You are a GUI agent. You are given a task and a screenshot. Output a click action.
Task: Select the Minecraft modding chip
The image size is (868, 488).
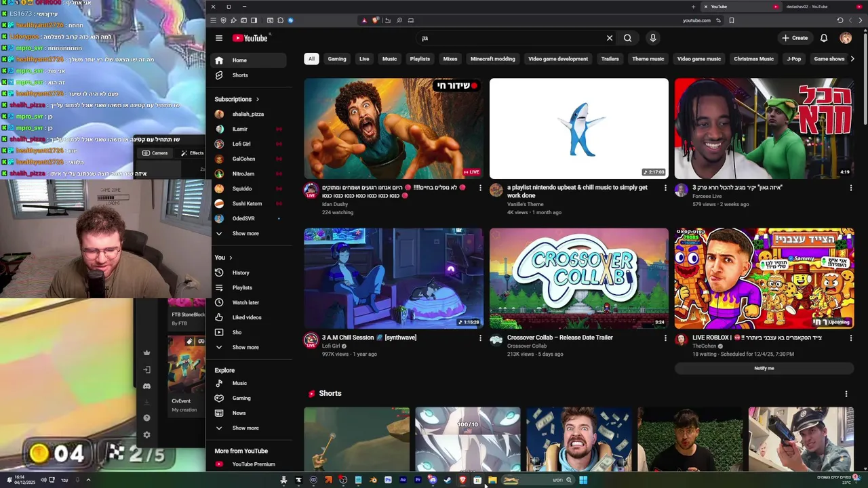click(x=493, y=59)
